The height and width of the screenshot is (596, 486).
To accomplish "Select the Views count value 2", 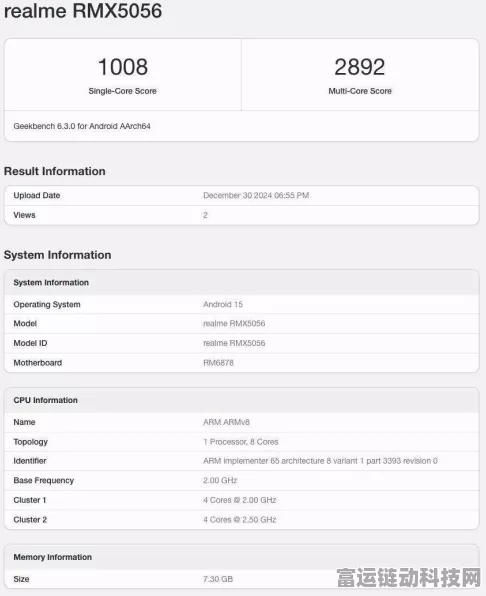I will coord(205,215).
